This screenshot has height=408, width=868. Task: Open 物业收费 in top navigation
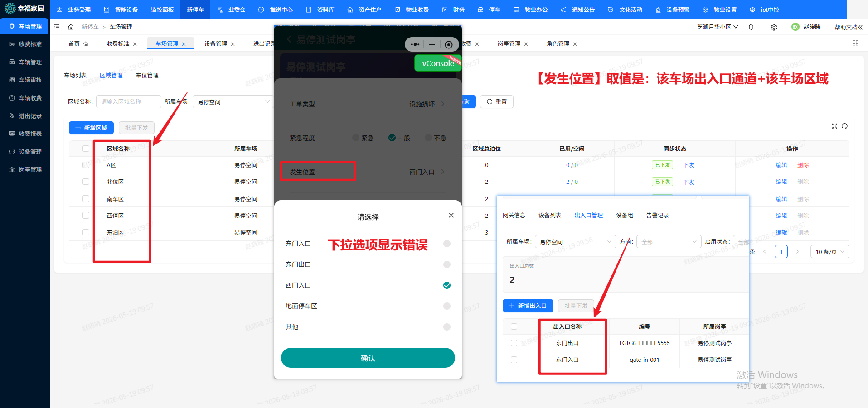tap(412, 10)
